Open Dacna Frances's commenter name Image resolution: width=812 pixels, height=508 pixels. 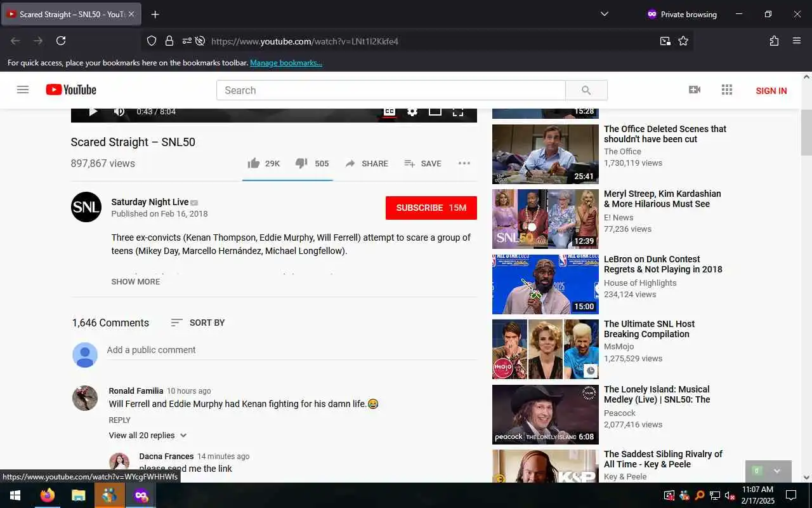166,456
